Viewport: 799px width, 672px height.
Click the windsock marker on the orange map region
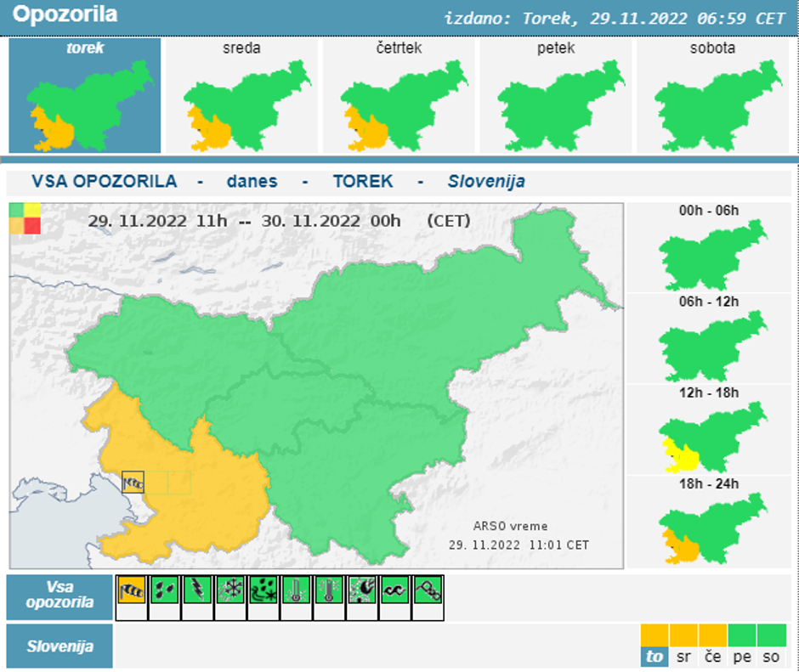click(x=133, y=483)
